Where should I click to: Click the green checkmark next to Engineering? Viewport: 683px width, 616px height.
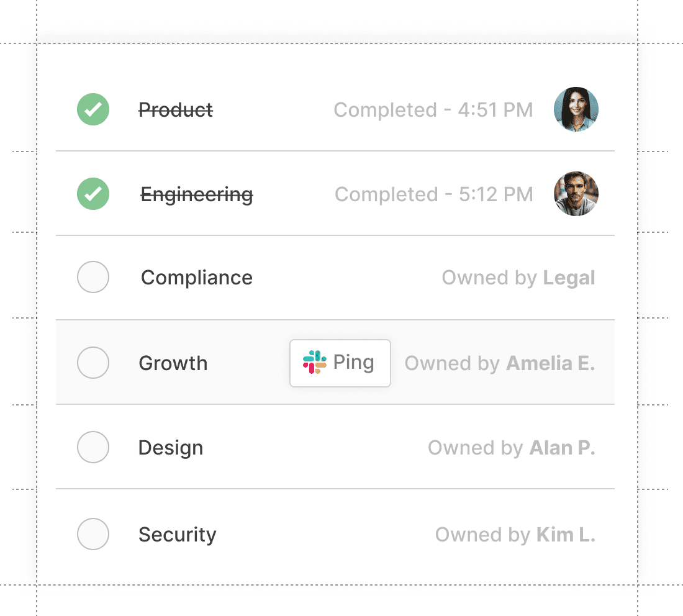[93, 194]
